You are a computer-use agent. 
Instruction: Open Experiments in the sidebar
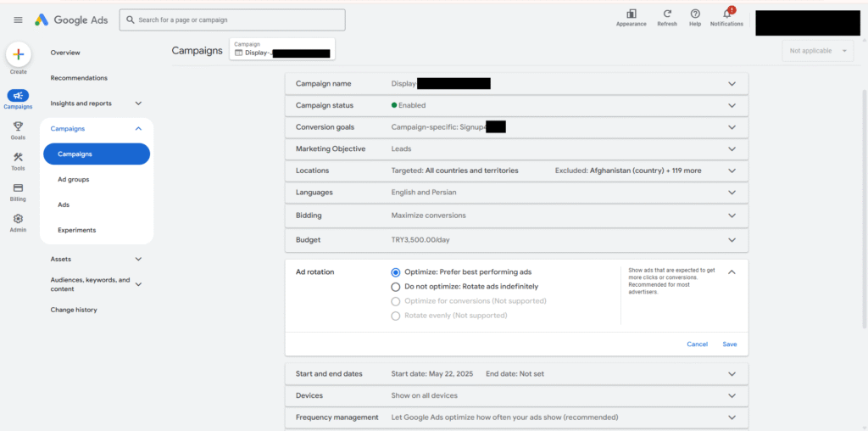tap(76, 230)
